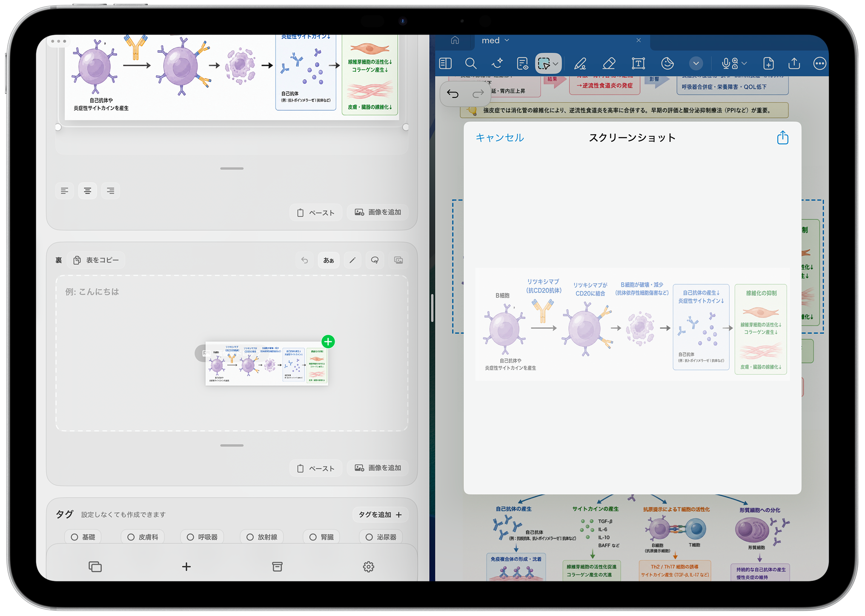Click the back card text input field
Viewport: 865px width, 616px height.
click(232, 353)
